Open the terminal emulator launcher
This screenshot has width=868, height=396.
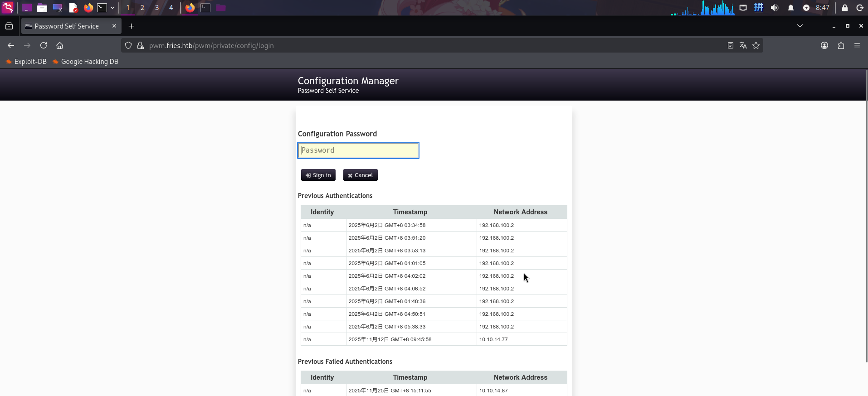point(102,8)
